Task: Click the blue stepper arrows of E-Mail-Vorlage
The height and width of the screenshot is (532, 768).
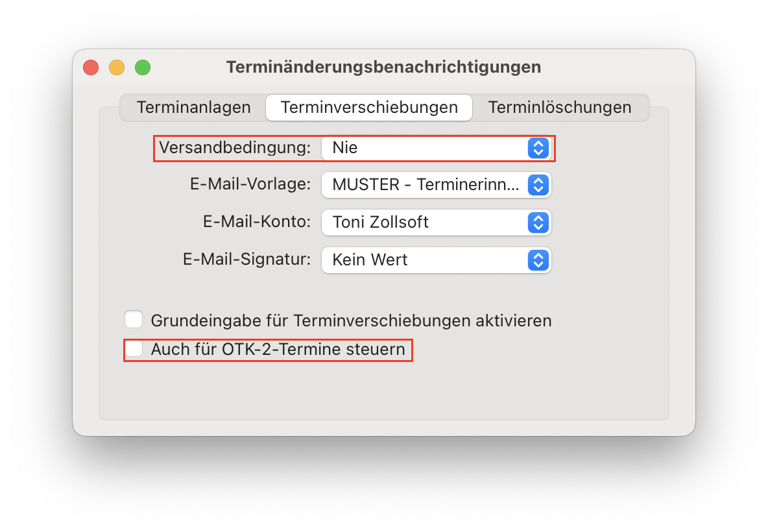Action: tap(538, 185)
